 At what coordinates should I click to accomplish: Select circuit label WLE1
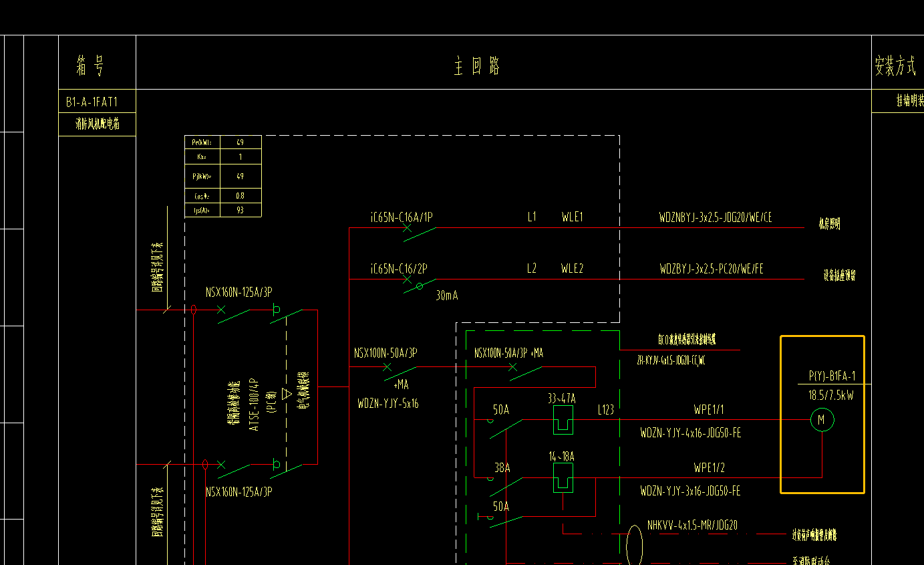(x=572, y=217)
